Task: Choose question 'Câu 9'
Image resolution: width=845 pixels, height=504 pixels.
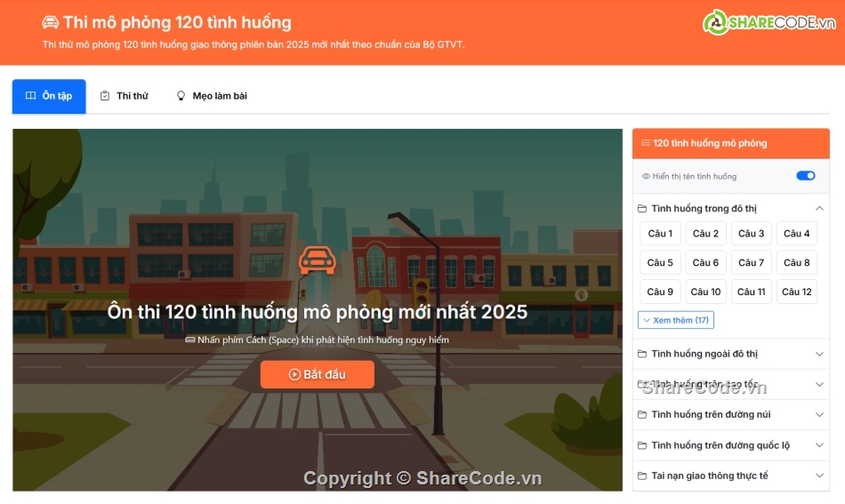Action: click(x=660, y=292)
